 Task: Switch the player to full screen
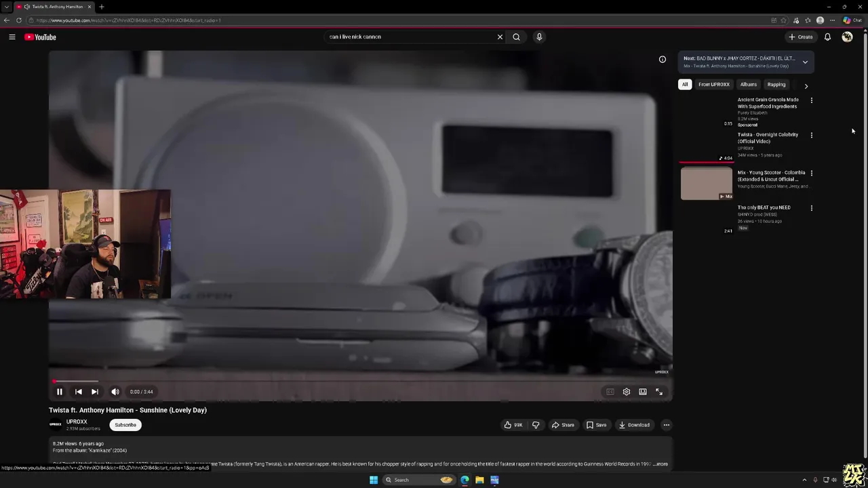tap(659, 392)
